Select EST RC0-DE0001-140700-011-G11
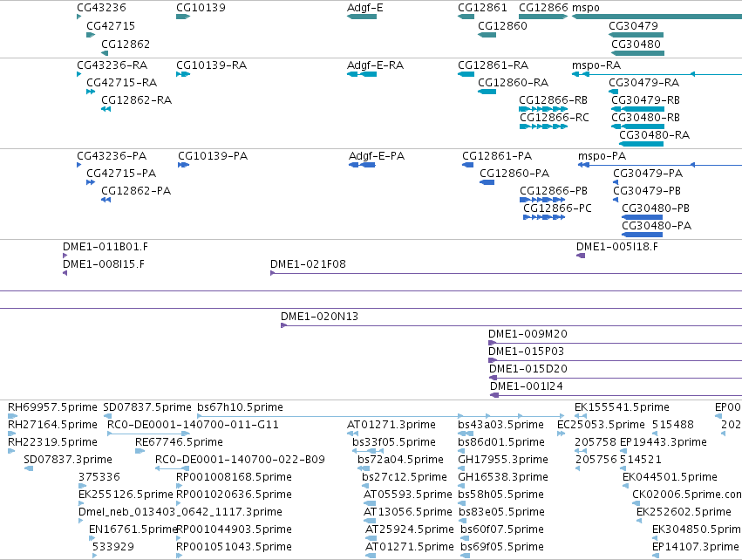 148,434
